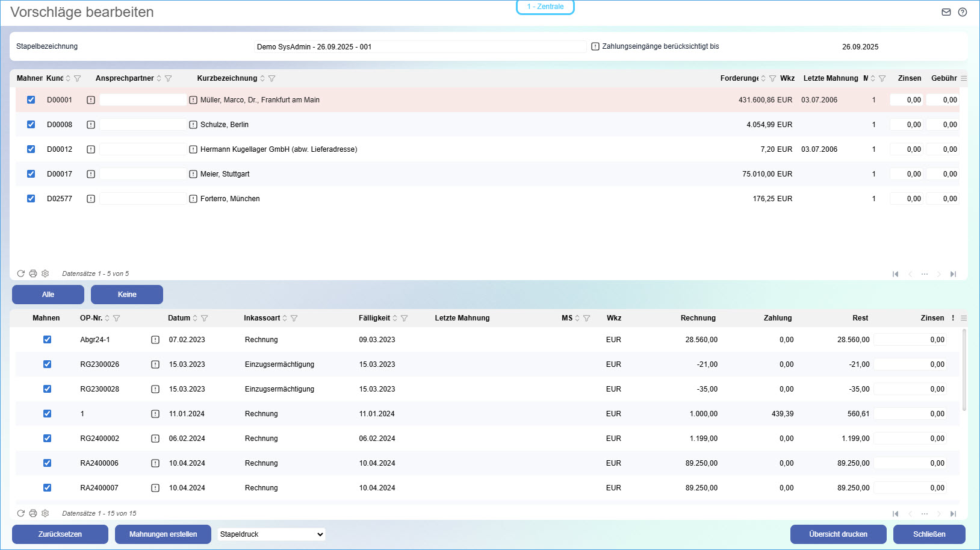Image resolution: width=980 pixels, height=550 pixels.
Task: Open info icon for item RG2400002
Action: pos(155,439)
